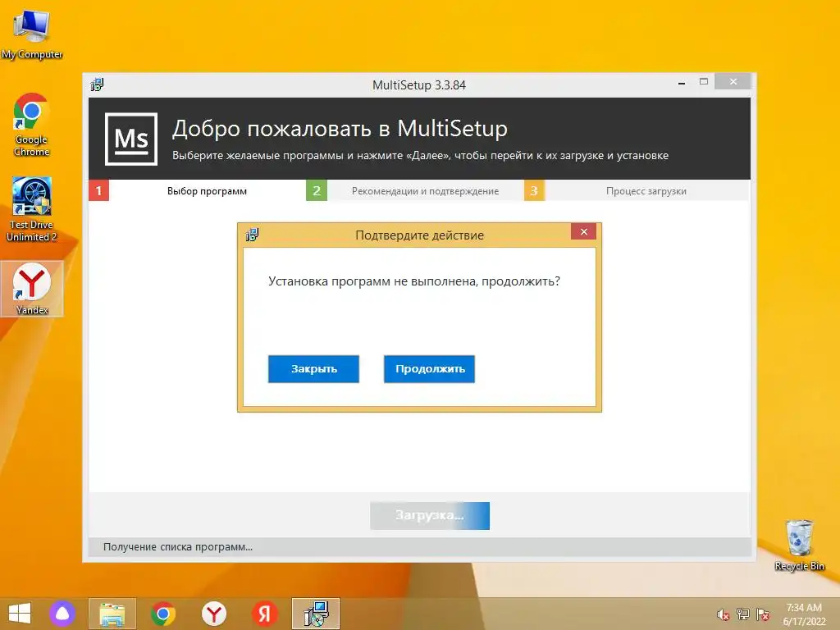Click the network tray icon
The width and height of the screenshot is (840, 630).
tap(743, 614)
